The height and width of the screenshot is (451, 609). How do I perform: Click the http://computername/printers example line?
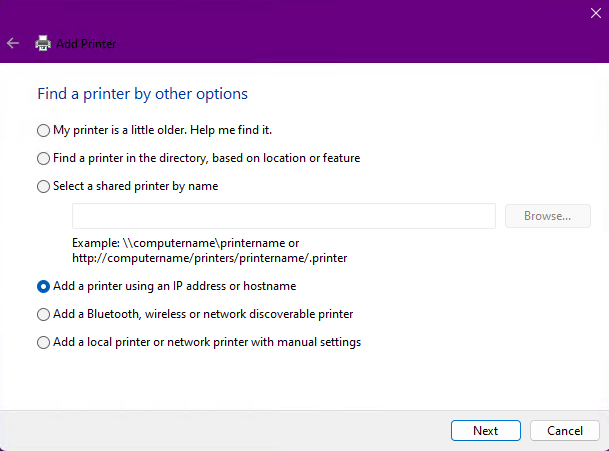209,258
